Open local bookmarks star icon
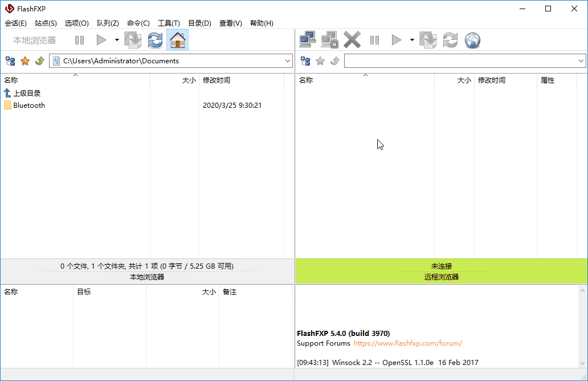Viewport: 588px width, 381px height. click(x=25, y=61)
